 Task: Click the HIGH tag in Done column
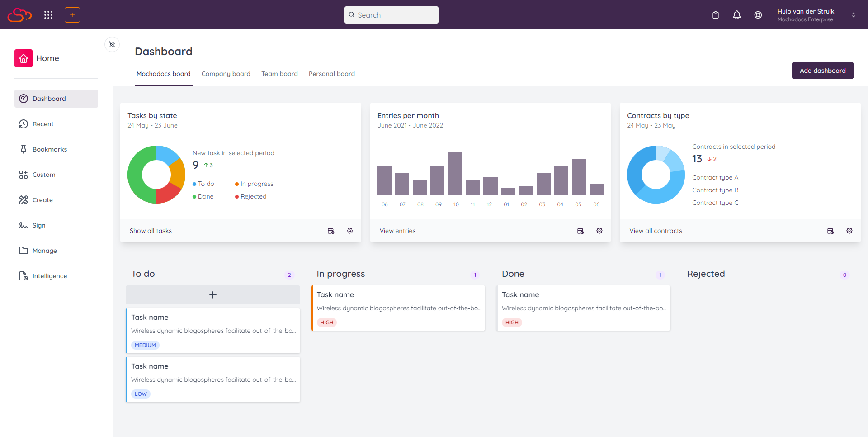512,323
